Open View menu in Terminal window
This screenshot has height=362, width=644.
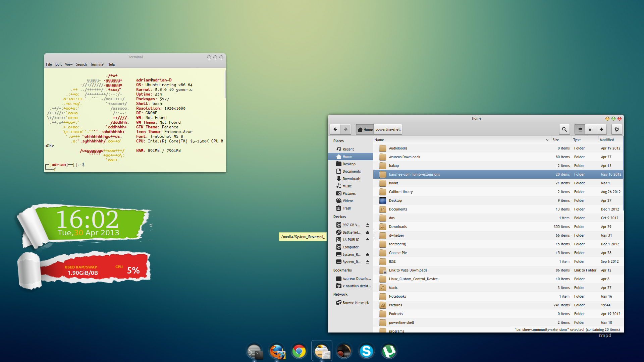coord(69,64)
